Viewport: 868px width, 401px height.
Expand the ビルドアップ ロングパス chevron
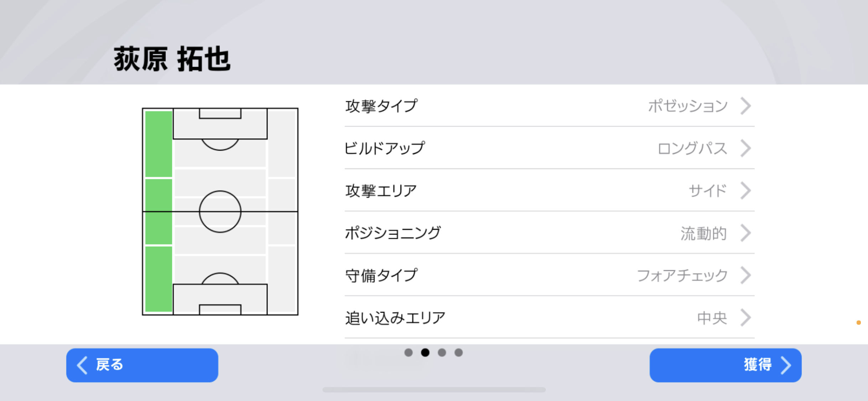pyautogui.click(x=746, y=148)
